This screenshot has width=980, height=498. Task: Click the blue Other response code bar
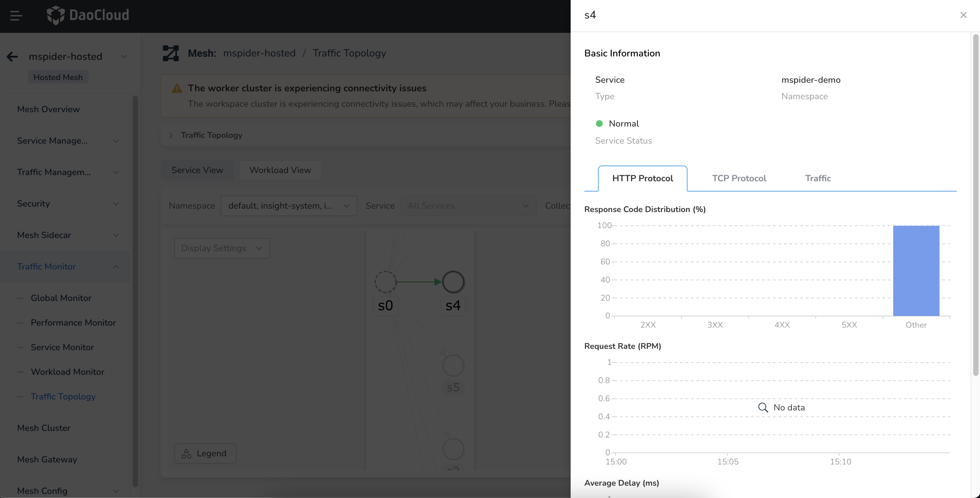916,270
